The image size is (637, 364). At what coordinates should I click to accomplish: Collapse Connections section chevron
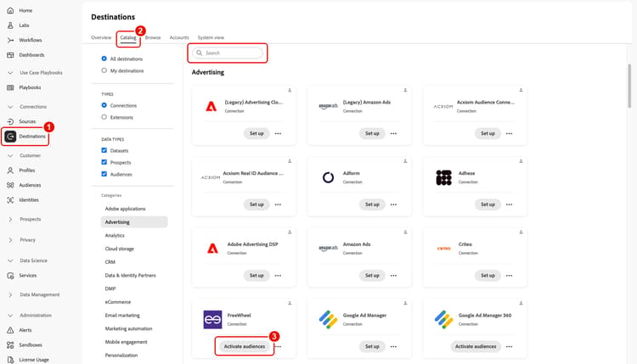click(x=10, y=107)
